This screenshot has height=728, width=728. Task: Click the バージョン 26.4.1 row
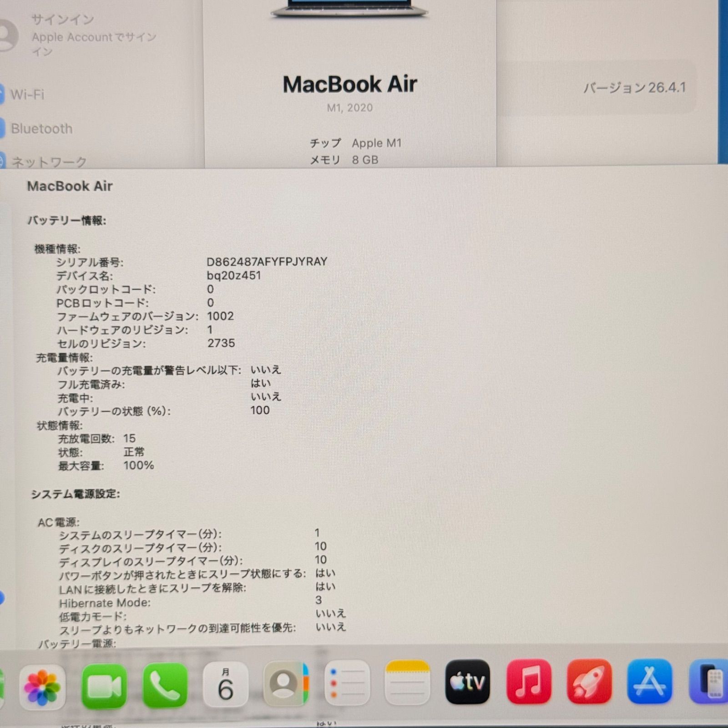634,87
